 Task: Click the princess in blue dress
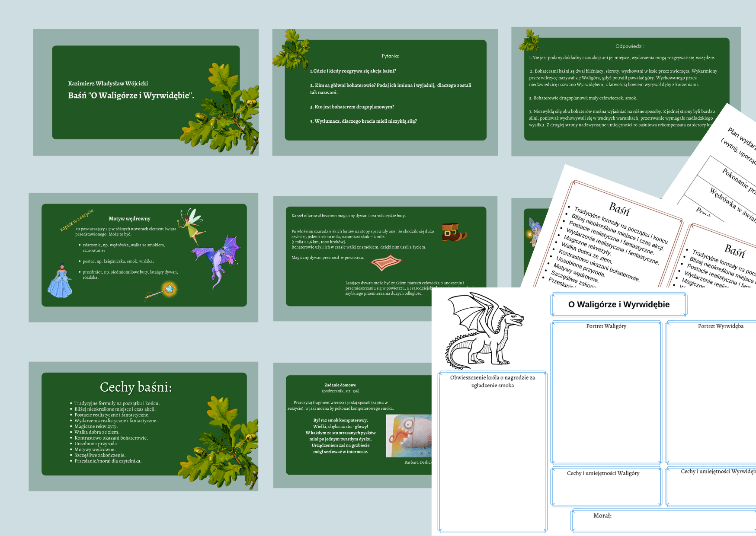(61, 281)
